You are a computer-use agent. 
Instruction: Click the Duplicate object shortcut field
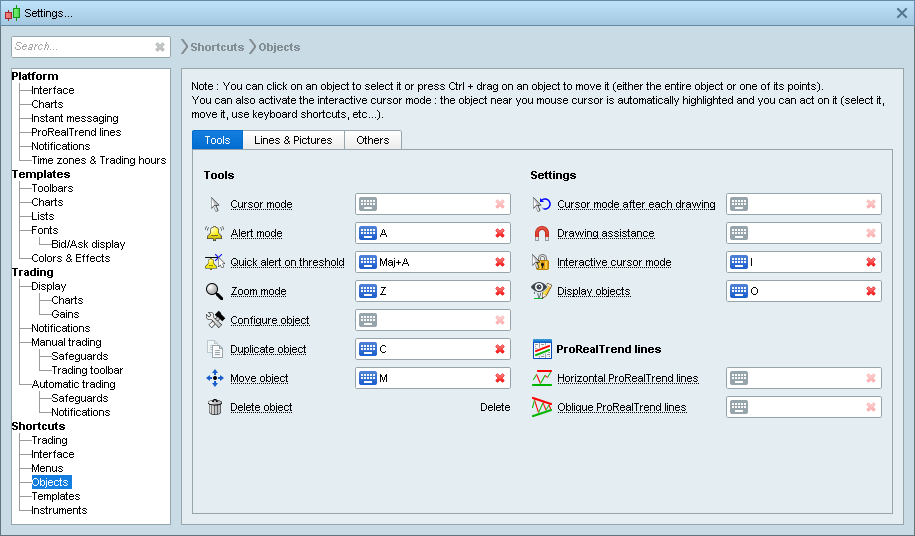point(425,350)
